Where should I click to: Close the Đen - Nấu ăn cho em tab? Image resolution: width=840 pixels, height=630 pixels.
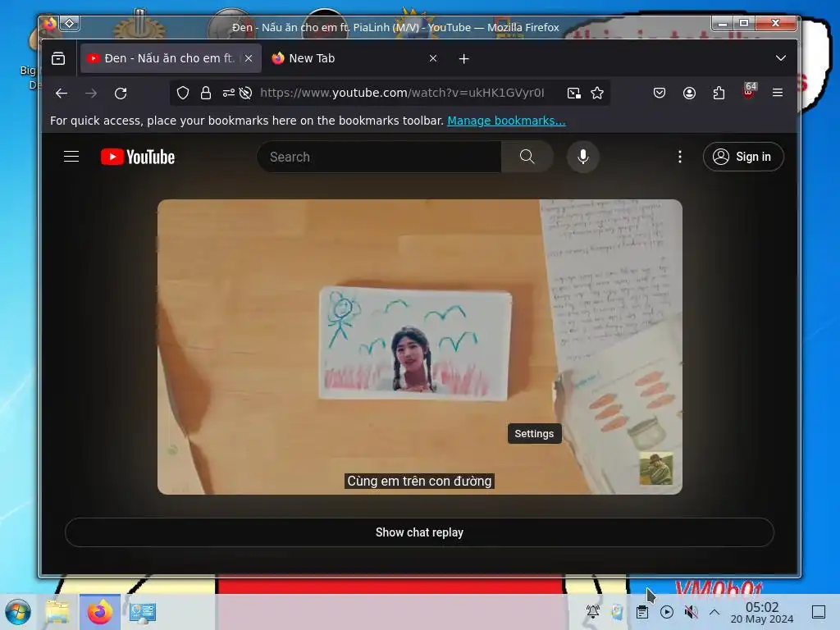(249, 58)
